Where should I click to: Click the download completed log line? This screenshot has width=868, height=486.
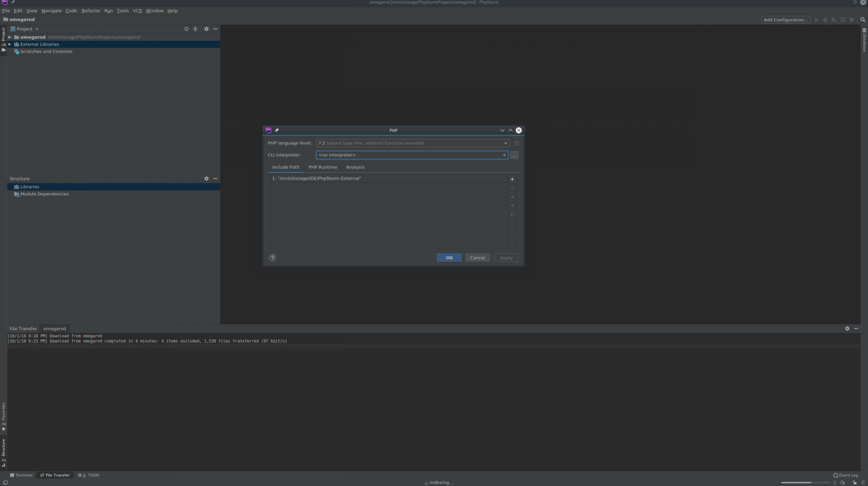147,341
